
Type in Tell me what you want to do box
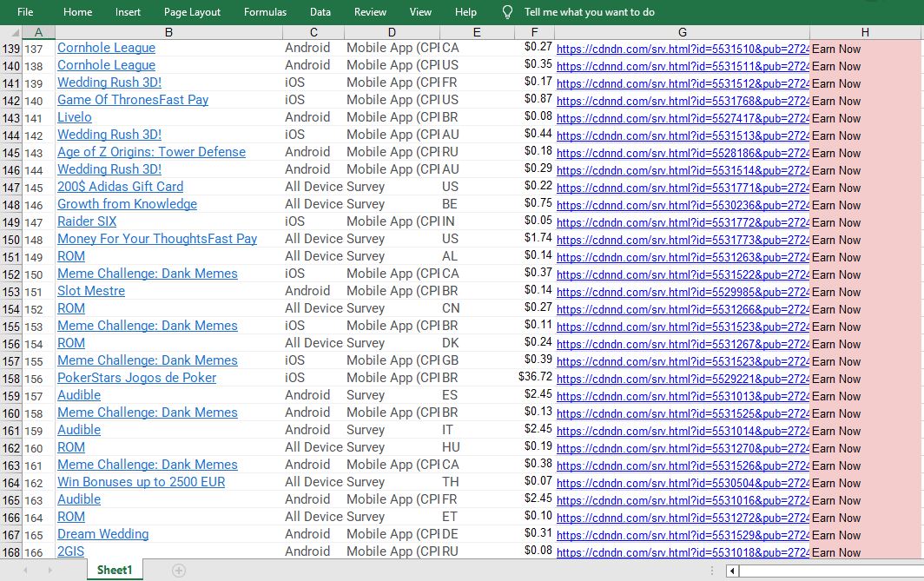[590, 12]
